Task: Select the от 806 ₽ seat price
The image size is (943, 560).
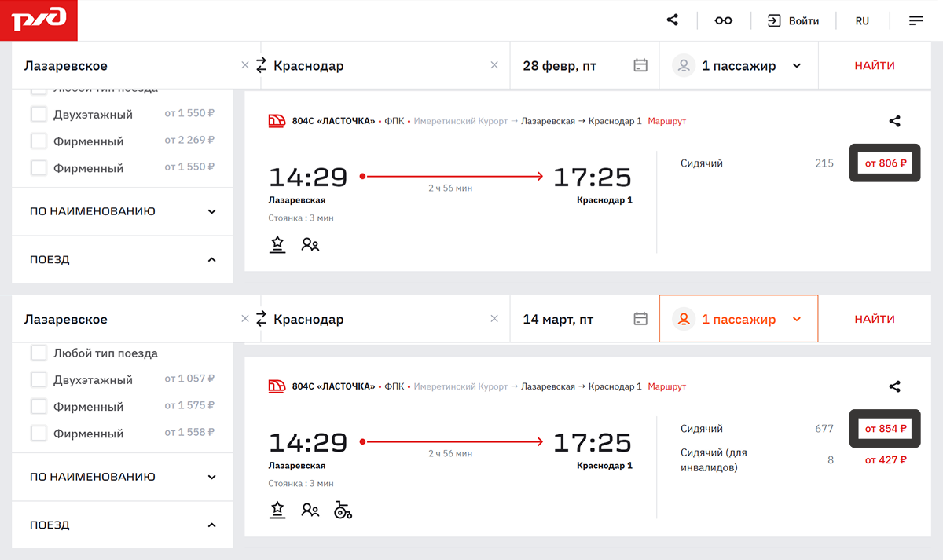Action: (x=885, y=163)
